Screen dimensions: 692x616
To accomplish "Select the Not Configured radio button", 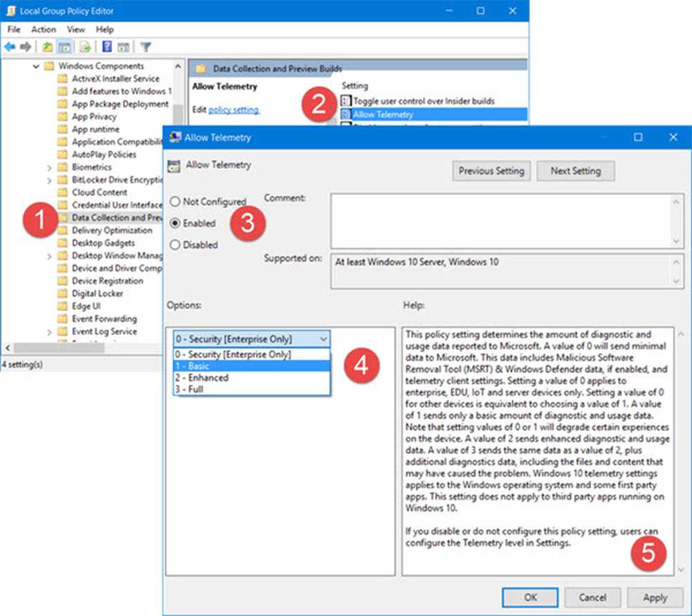I will click(175, 201).
